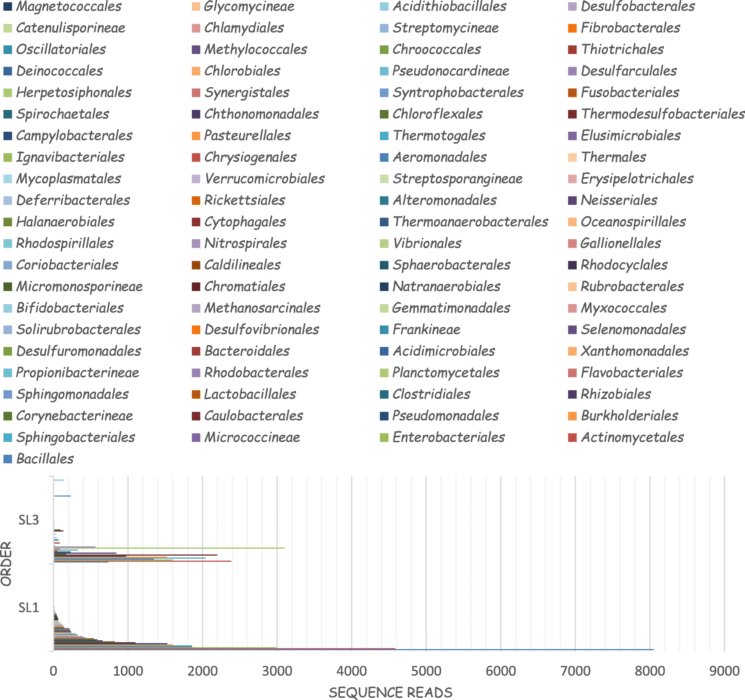Click the 8000 tick label on x-axis

tap(650, 671)
